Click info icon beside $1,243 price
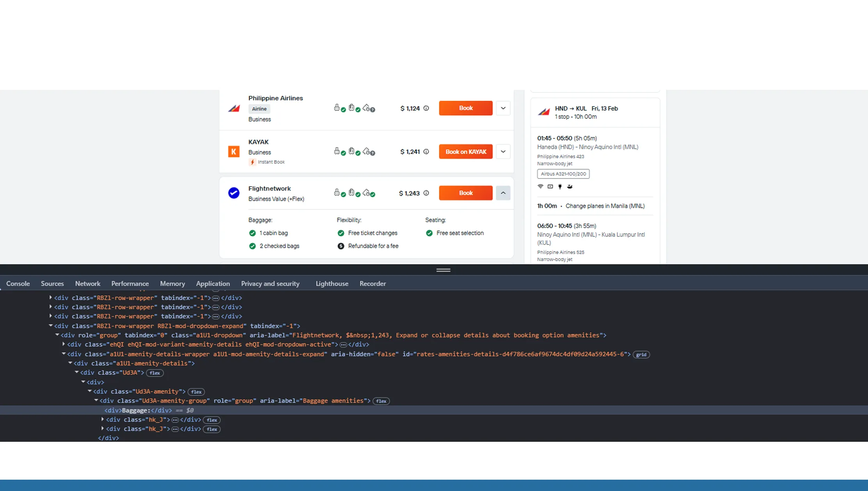The image size is (868, 491). pos(426,193)
